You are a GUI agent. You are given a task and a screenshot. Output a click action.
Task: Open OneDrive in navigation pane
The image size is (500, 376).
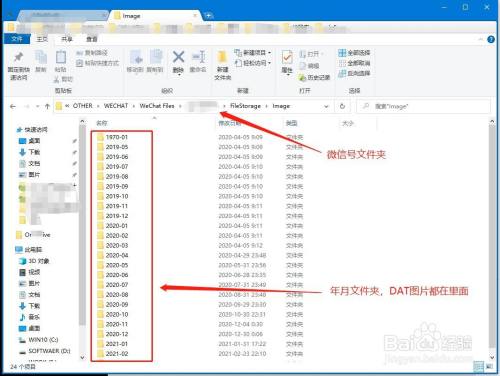pyautogui.click(x=33, y=235)
